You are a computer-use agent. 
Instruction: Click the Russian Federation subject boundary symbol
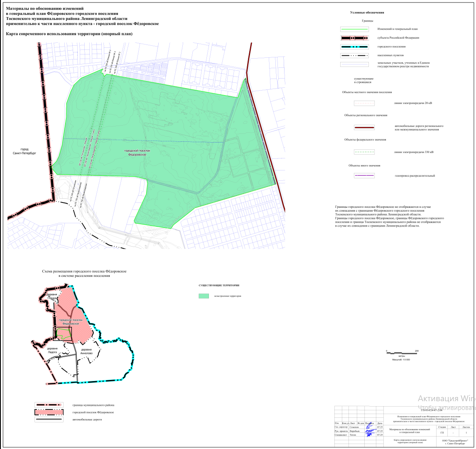(x=354, y=38)
